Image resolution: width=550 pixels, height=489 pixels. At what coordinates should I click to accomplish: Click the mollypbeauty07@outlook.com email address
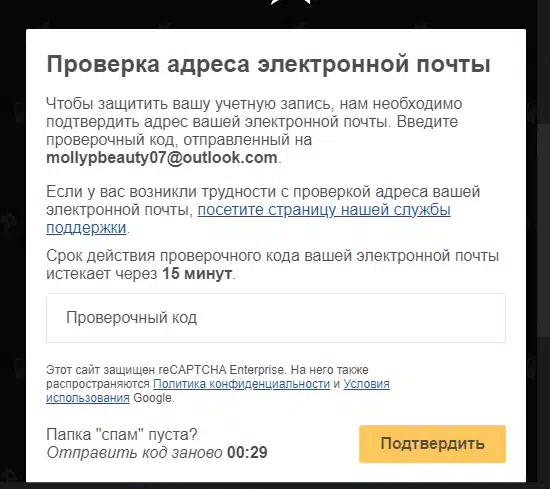(x=162, y=158)
